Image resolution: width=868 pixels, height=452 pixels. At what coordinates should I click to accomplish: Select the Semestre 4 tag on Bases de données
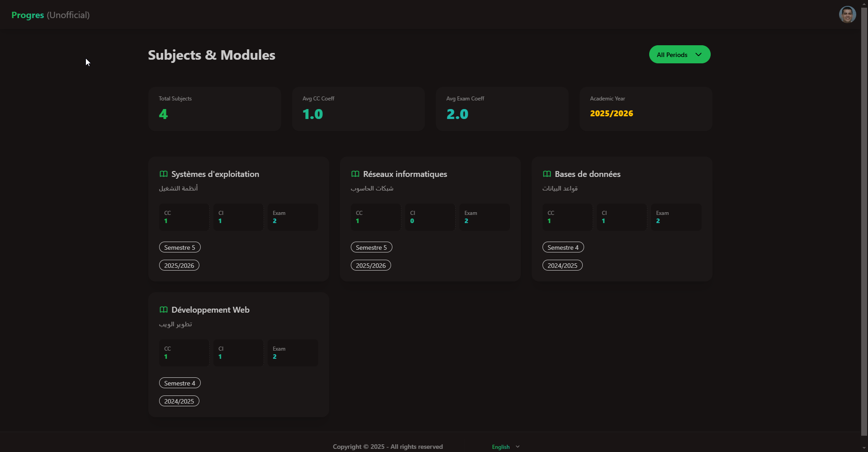[563, 247]
